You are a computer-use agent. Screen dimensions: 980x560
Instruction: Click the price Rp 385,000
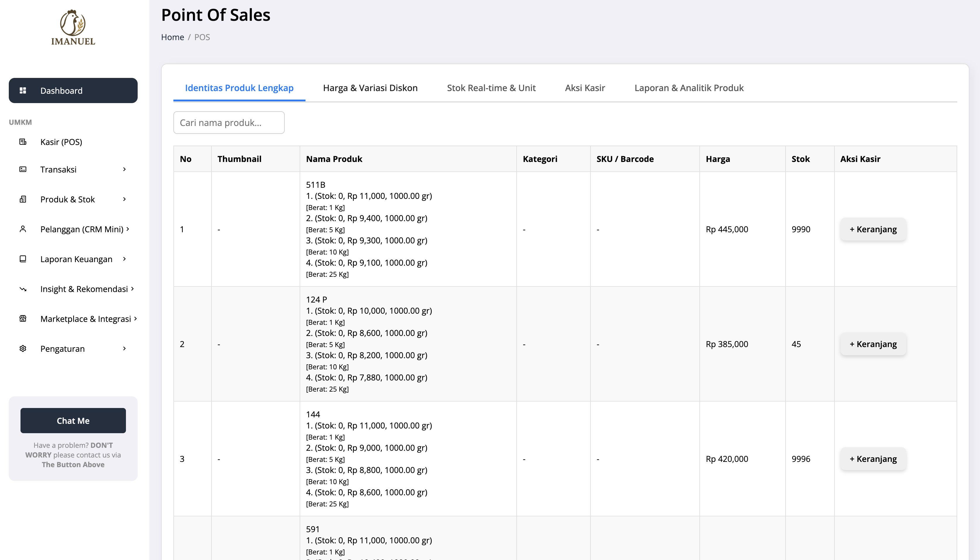(x=727, y=344)
